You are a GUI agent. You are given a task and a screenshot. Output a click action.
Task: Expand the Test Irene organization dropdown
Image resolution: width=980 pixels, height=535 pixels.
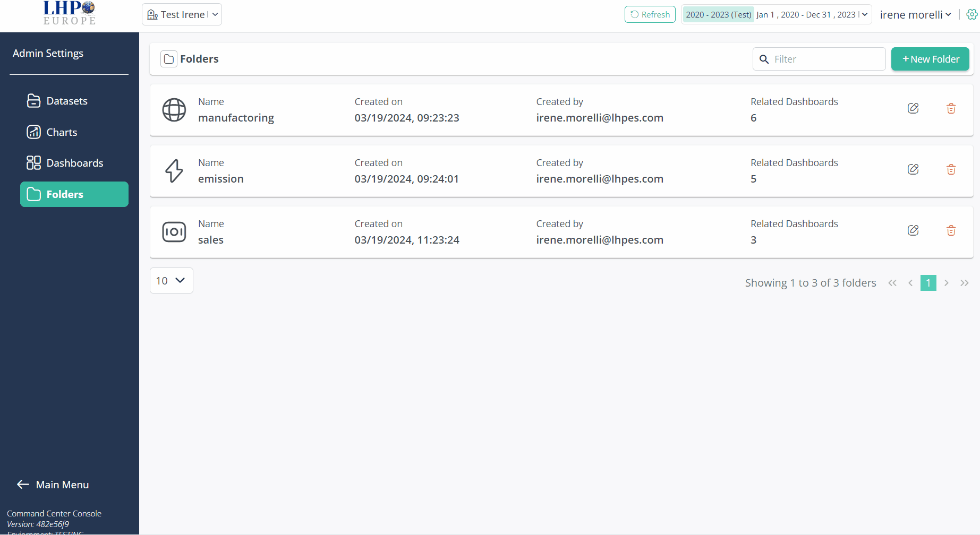click(182, 14)
